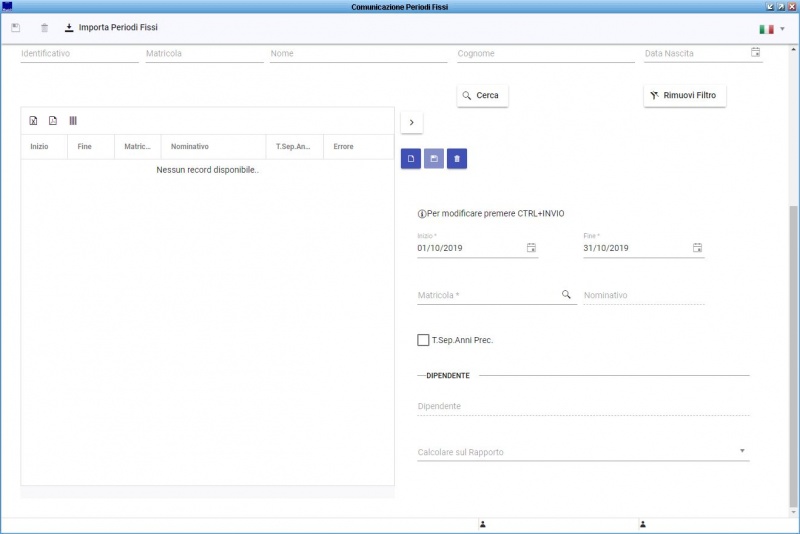
Task: Click Importa Periodi Fissi in the toolbar
Action: click(110, 28)
